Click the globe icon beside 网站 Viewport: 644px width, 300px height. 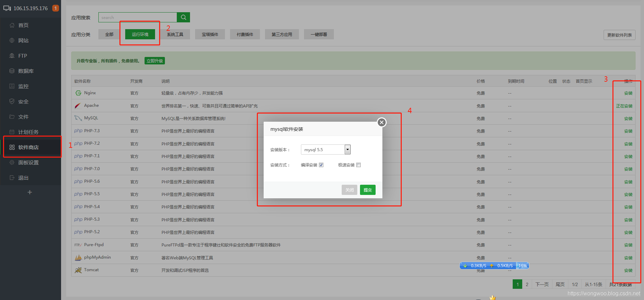12,40
